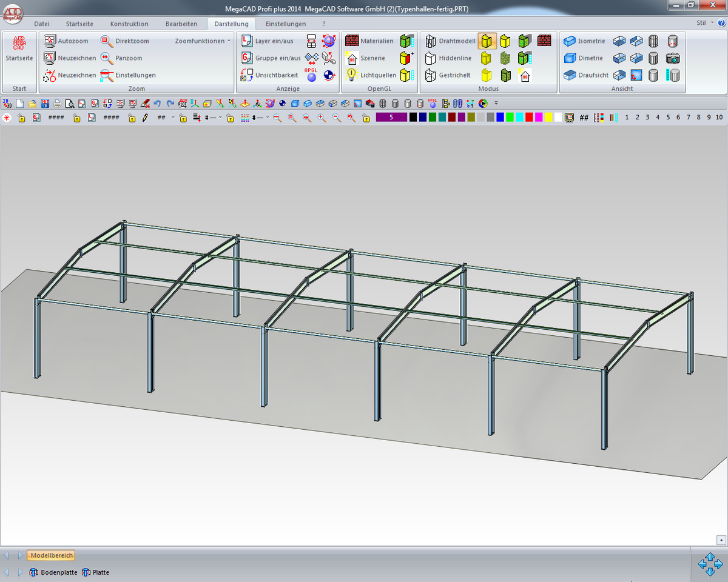Open the Materialien brick icon

[352, 41]
